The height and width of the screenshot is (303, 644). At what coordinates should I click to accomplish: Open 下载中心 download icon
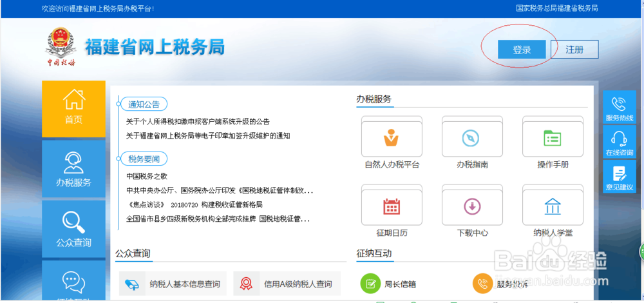point(472,206)
